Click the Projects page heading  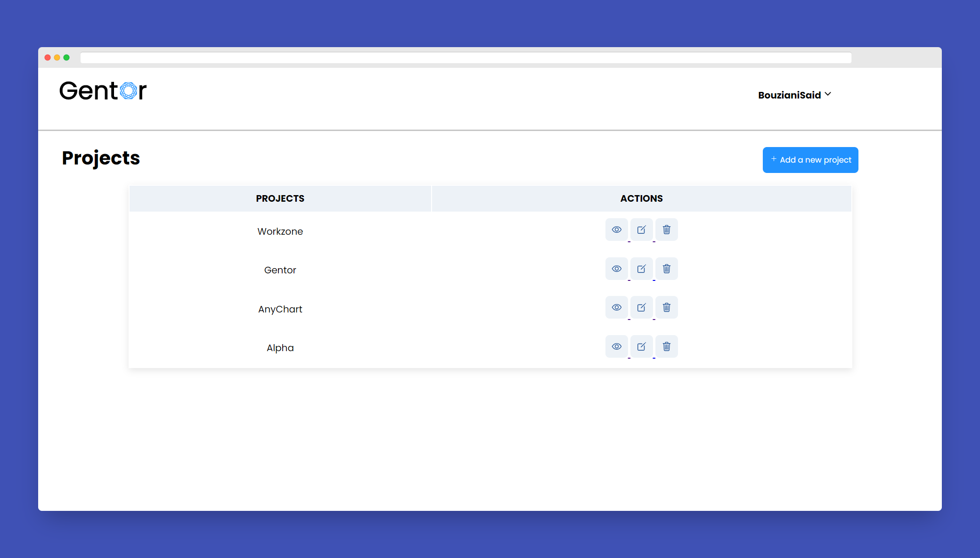click(101, 158)
